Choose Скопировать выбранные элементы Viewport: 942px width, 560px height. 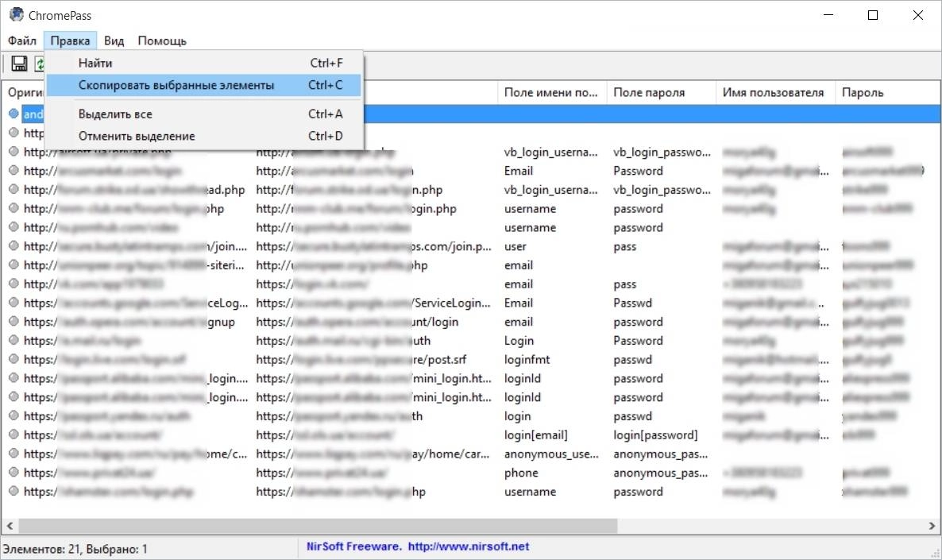click(x=203, y=85)
